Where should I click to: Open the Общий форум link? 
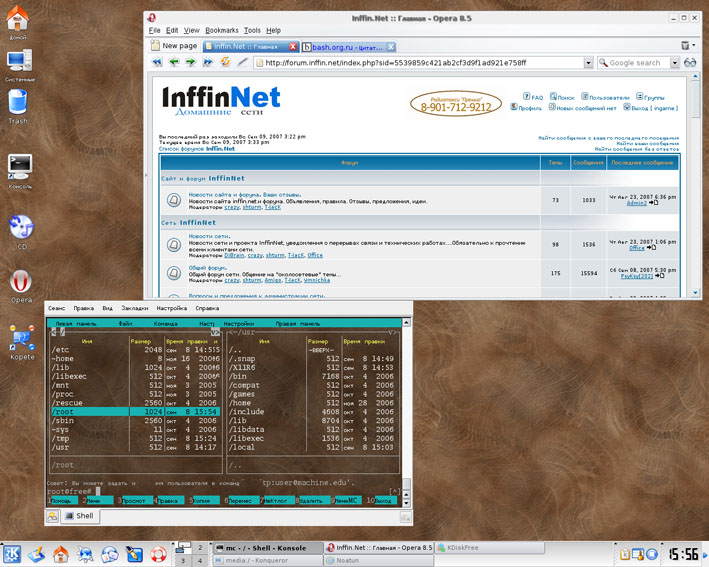[208, 268]
